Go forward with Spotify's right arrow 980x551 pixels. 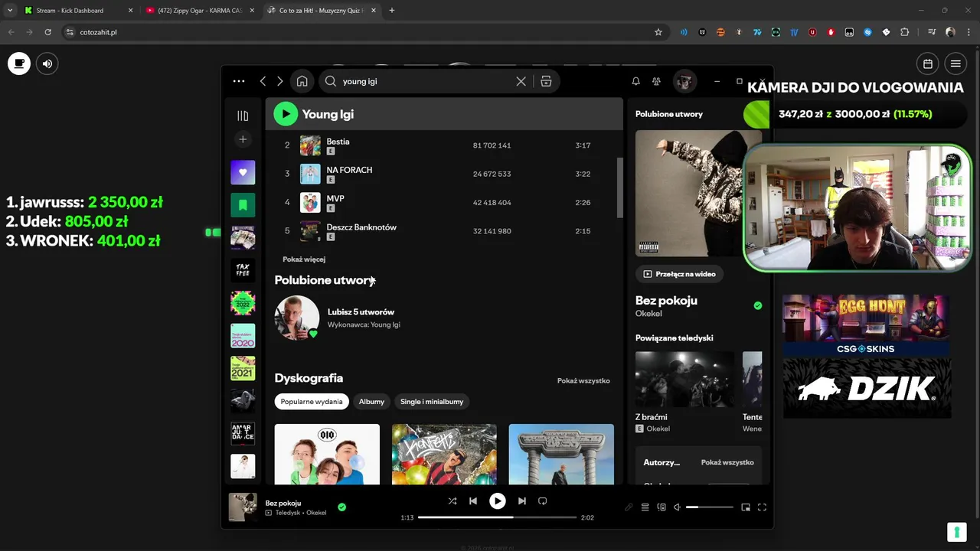point(280,81)
